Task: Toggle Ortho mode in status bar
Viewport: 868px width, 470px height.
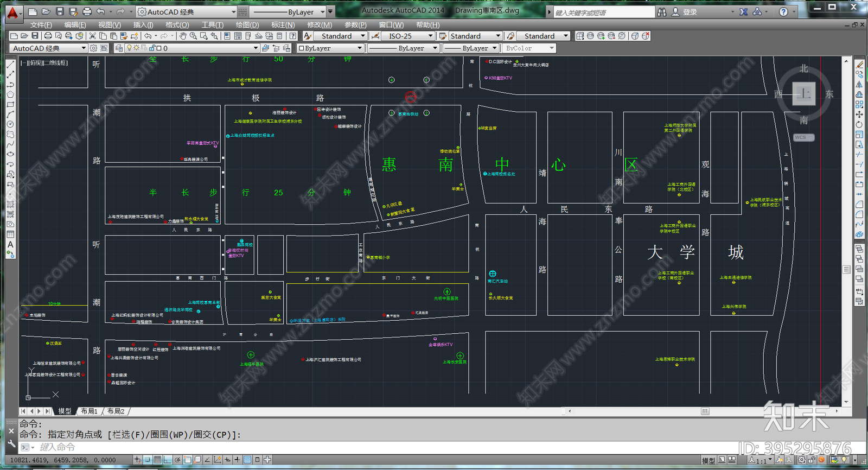Action: pos(168,460)
